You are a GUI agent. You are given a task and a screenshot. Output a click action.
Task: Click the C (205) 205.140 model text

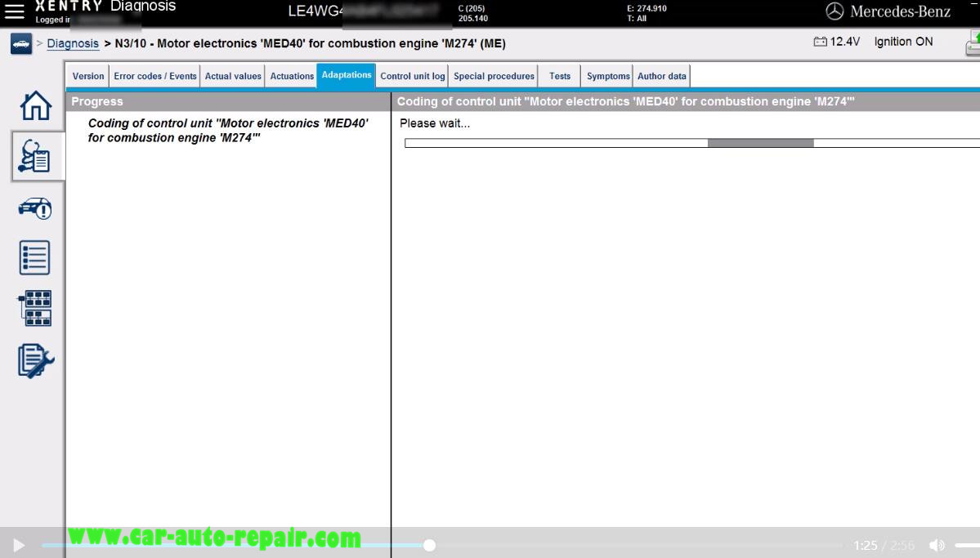(x=473, y=13)
